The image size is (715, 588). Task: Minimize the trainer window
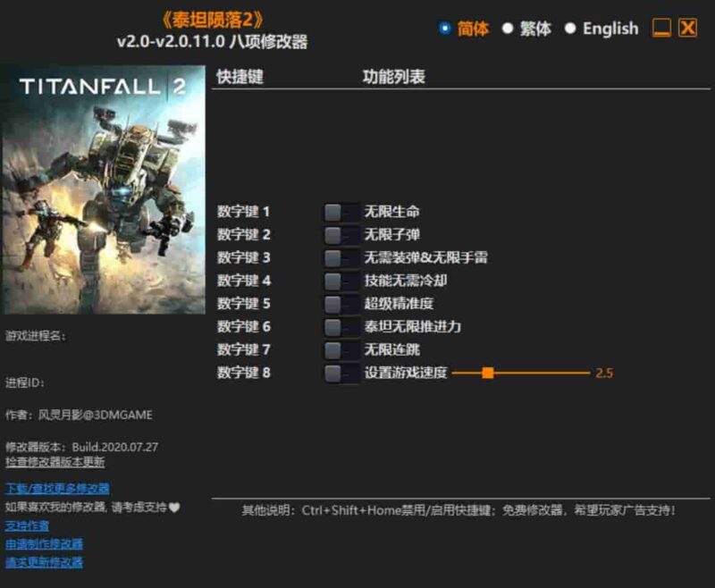[660, 28]
